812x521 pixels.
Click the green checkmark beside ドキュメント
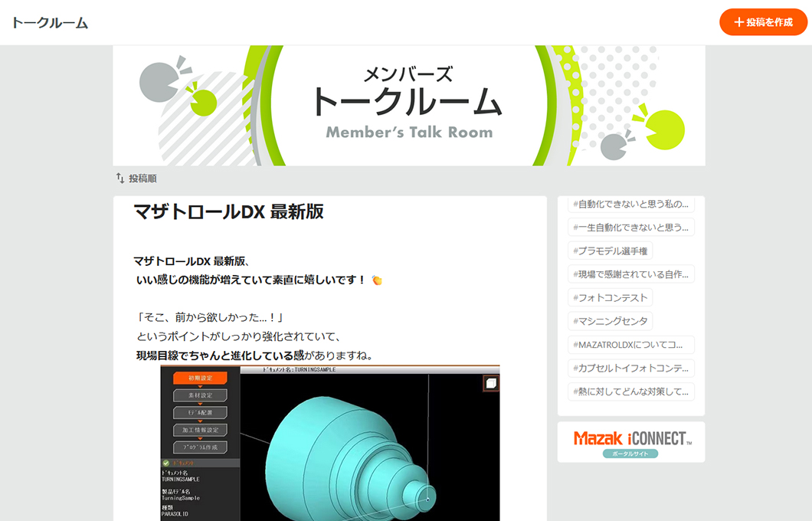pos(166,463)
